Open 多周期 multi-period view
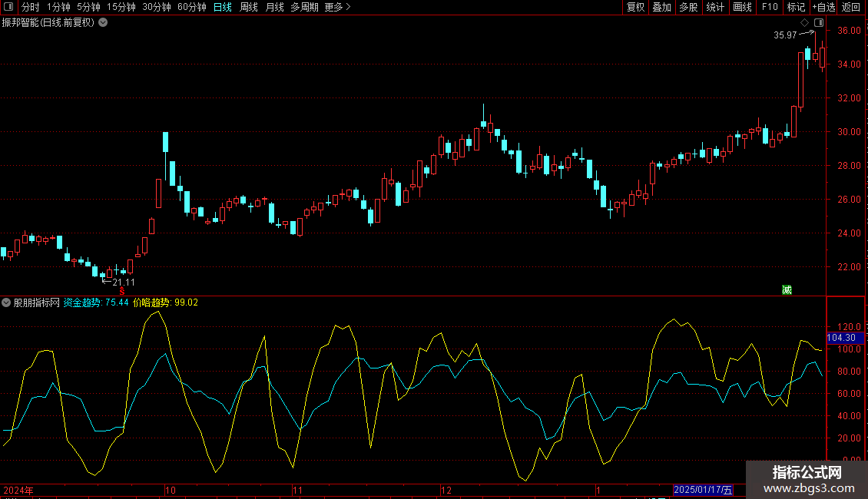This screenshot has height=499, width=868. (304, 7)
